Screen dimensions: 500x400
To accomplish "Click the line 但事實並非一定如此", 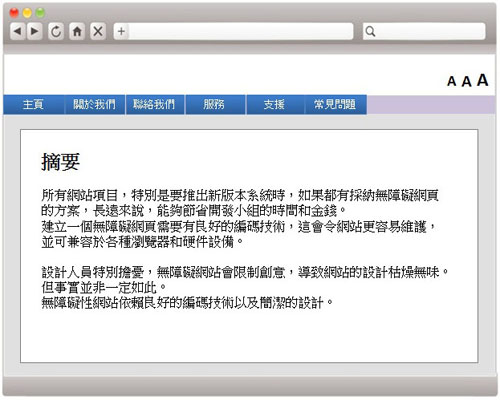I will pos(104,287).
